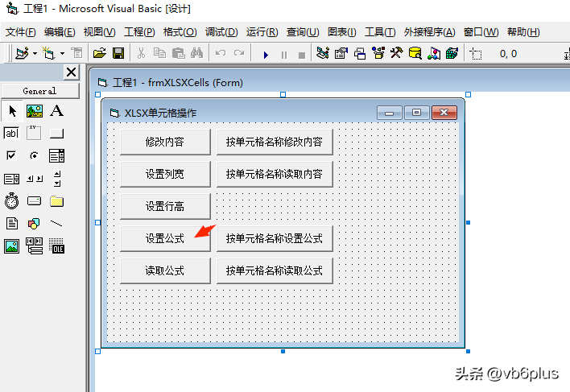The image size is (570, 392).
Task: Open the 外接程序(A) menu
Action: [x=429, y=32]
